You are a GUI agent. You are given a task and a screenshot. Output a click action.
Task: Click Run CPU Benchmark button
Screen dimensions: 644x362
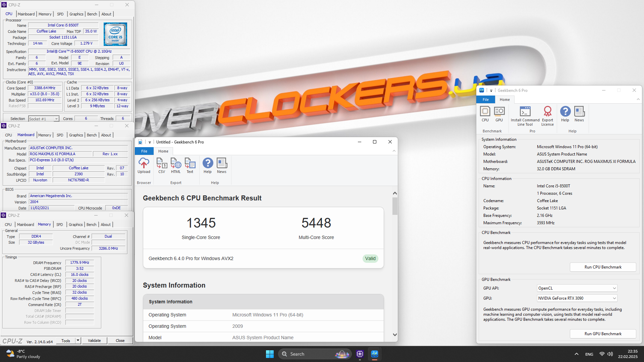click(603, 267)
